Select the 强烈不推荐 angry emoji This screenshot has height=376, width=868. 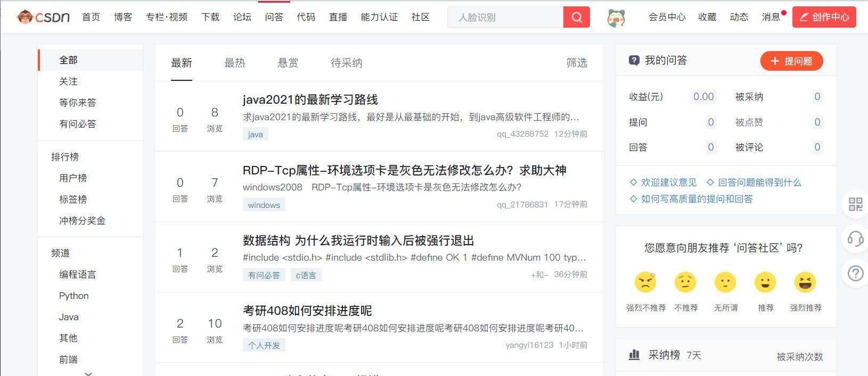tap(645, 282)
